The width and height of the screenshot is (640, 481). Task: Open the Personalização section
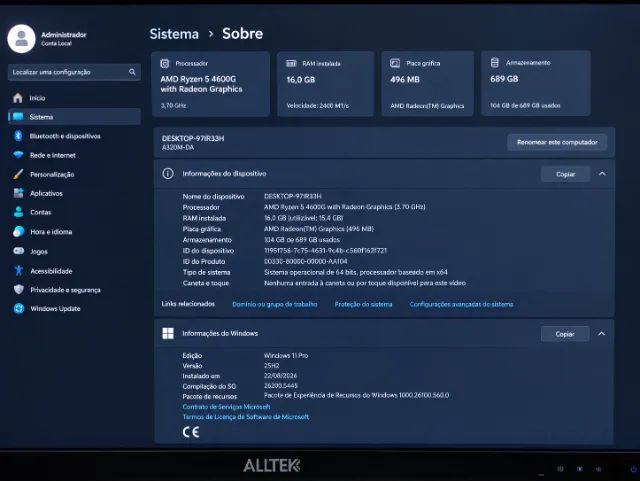tap(74, 174)
